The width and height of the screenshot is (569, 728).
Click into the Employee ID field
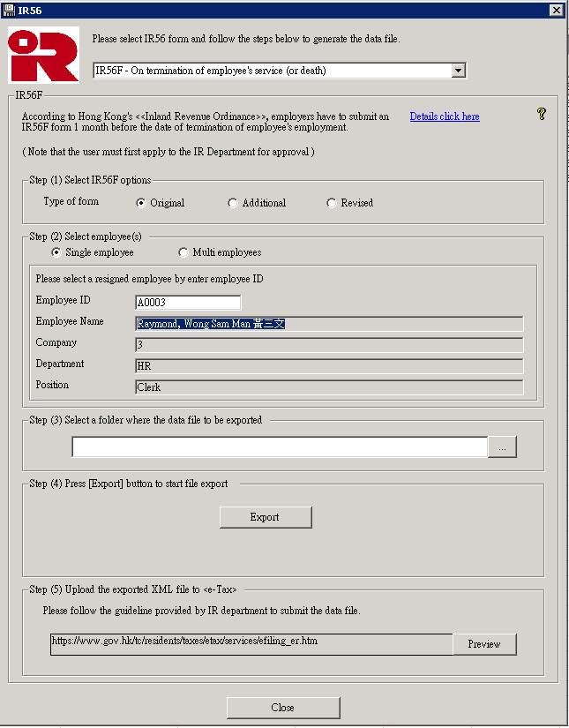[187, 303]
